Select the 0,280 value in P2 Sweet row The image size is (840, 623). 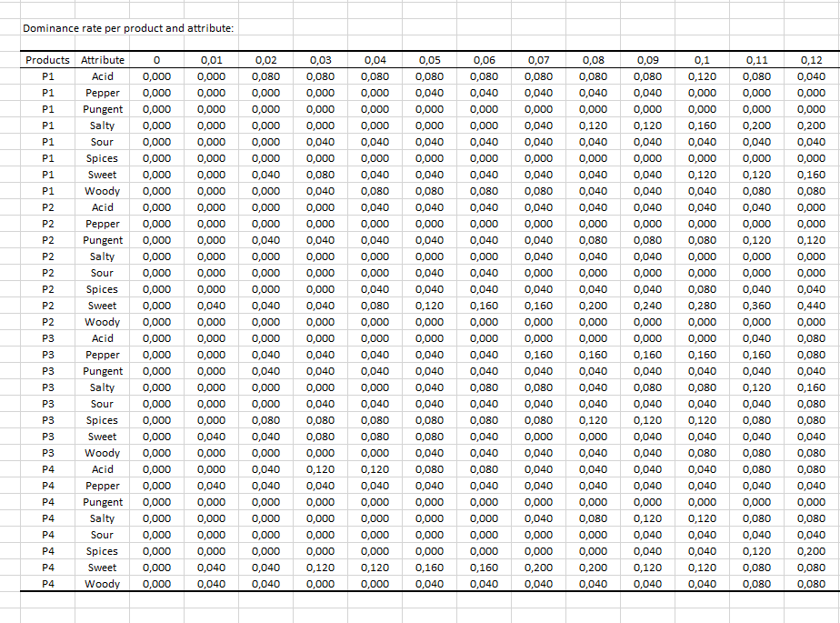coord(702,306)
